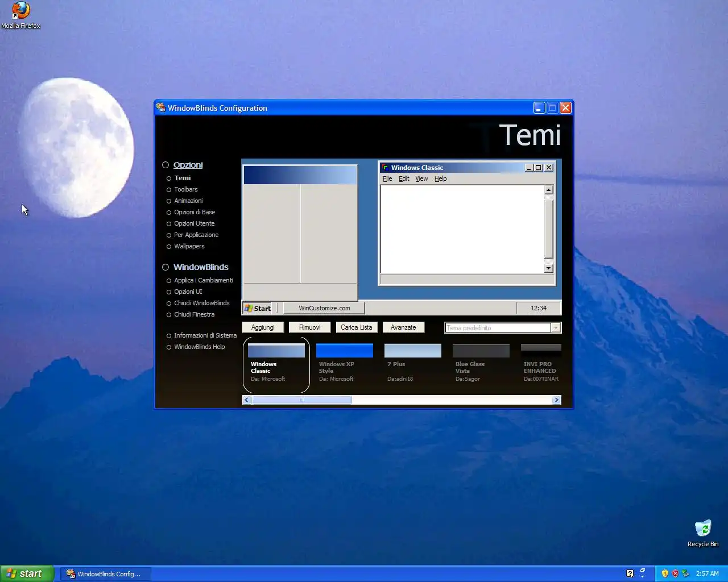Click the Da: Microsoft text under Windows Classic
The height and width of the screenshot is (582, 728).
click(268, 379)
